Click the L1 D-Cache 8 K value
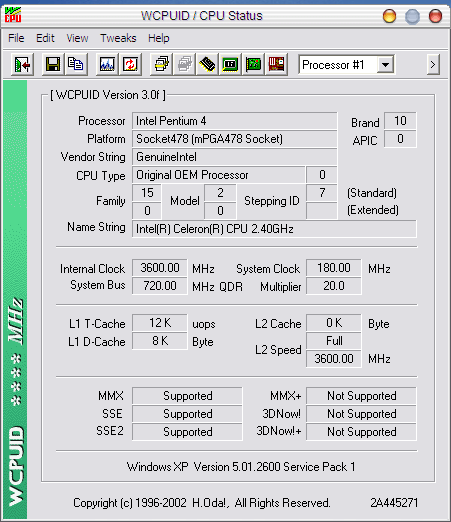451x522 pixels. (x=160, y=341)
